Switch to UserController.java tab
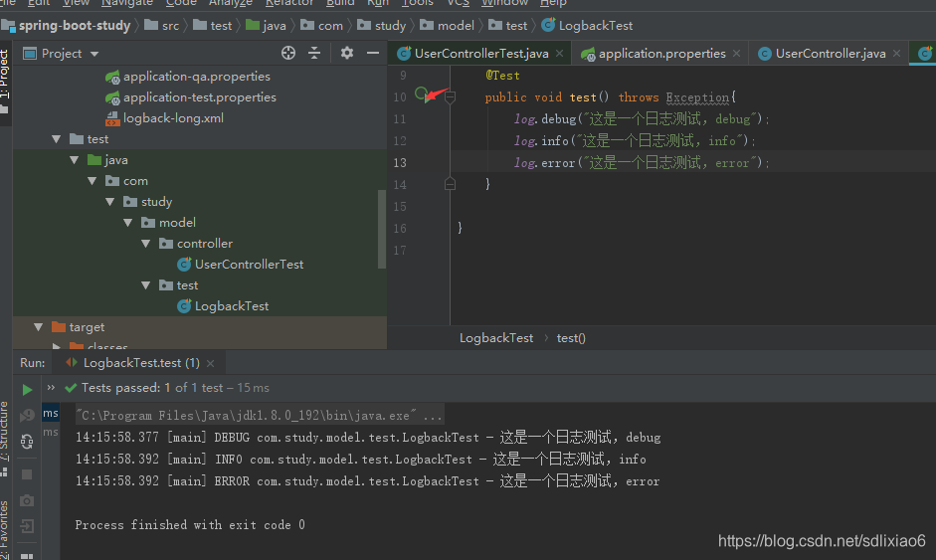The image size is (936, 560). [x=831, y=54]
